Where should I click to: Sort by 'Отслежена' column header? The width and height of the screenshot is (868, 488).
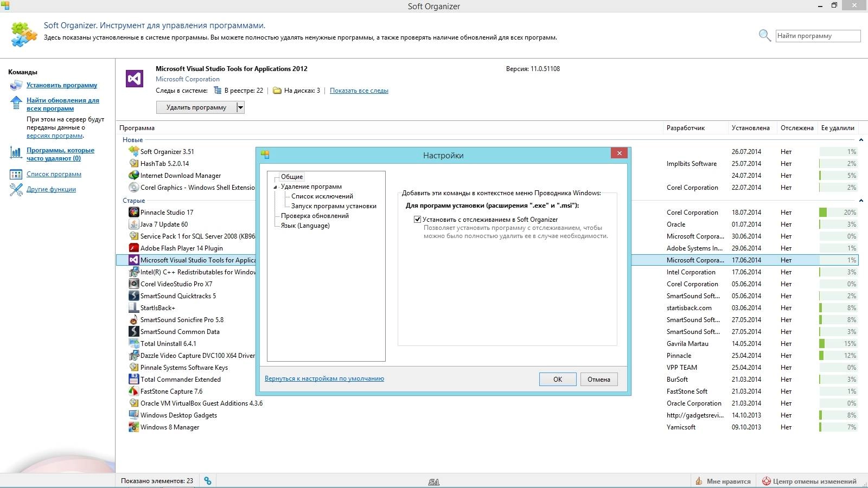tap(797, 128)
